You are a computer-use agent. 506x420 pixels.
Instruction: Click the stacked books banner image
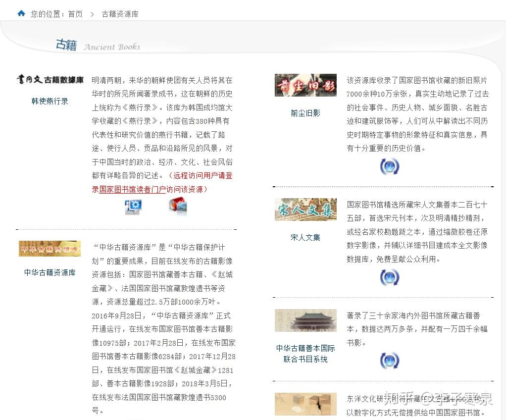[305, 404]
